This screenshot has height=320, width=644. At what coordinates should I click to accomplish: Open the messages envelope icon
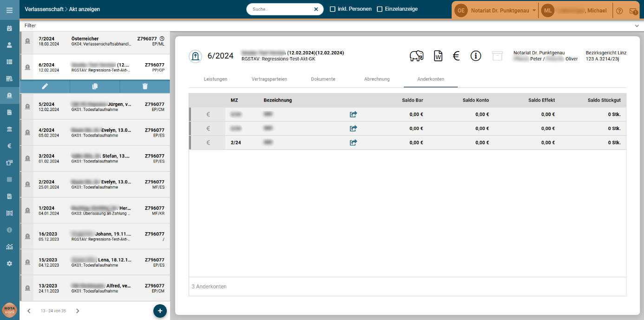633,11
